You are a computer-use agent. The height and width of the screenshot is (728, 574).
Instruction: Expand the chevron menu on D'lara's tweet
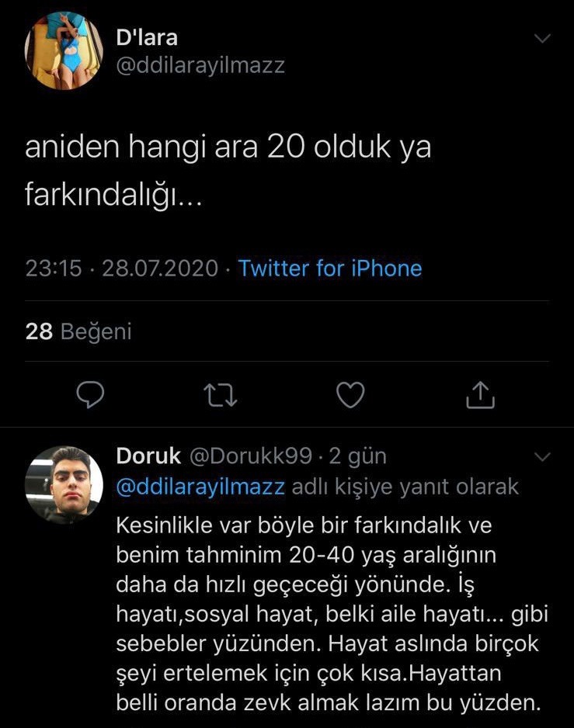pyautogui.click(x=543, y=39)
